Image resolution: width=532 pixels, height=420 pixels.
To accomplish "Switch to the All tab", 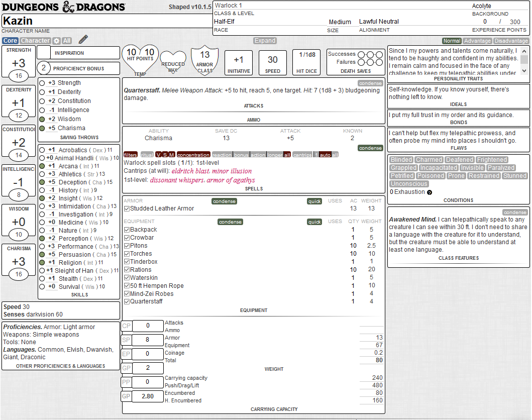I will point(67,41).
